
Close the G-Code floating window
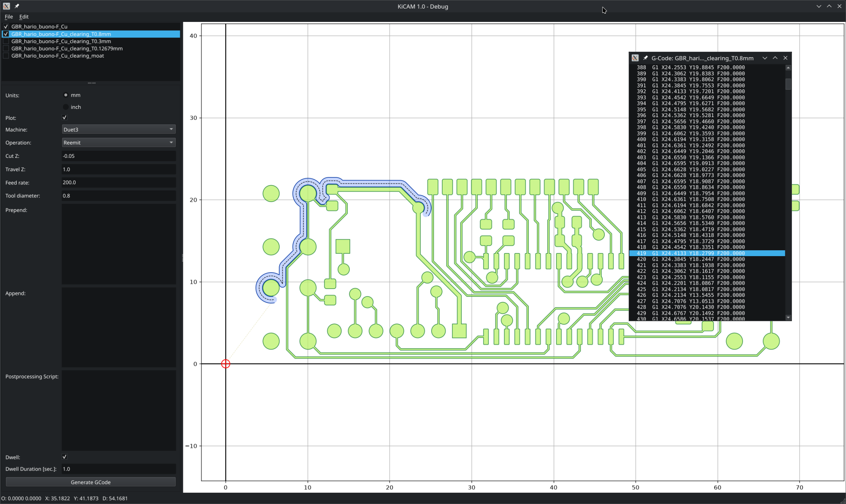point(785,58)
